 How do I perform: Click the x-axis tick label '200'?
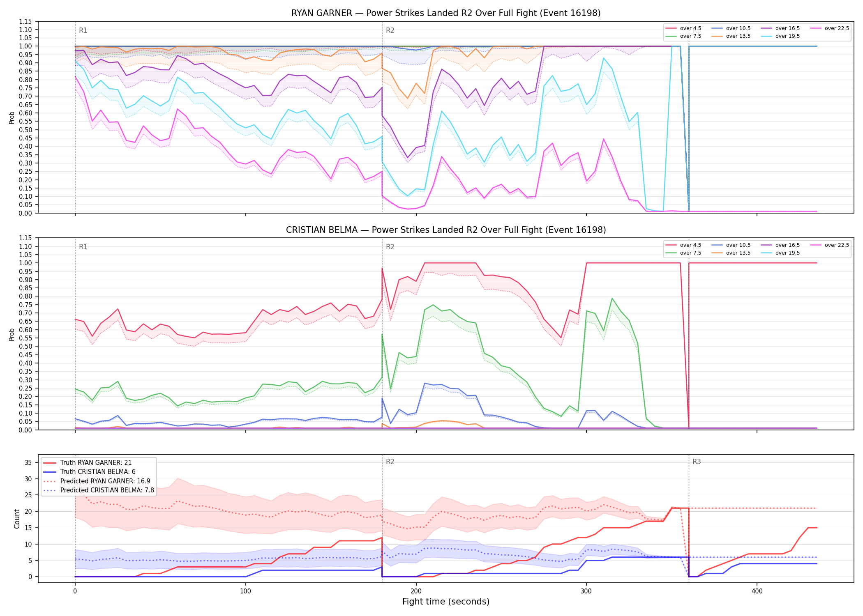[x=416, y=591]
